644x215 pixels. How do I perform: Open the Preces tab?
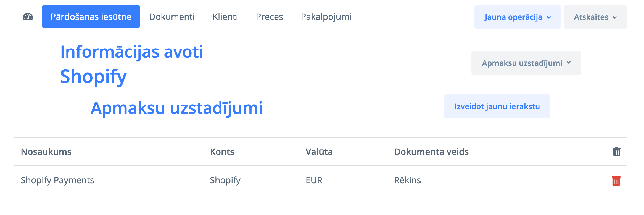tap(269, 17)
